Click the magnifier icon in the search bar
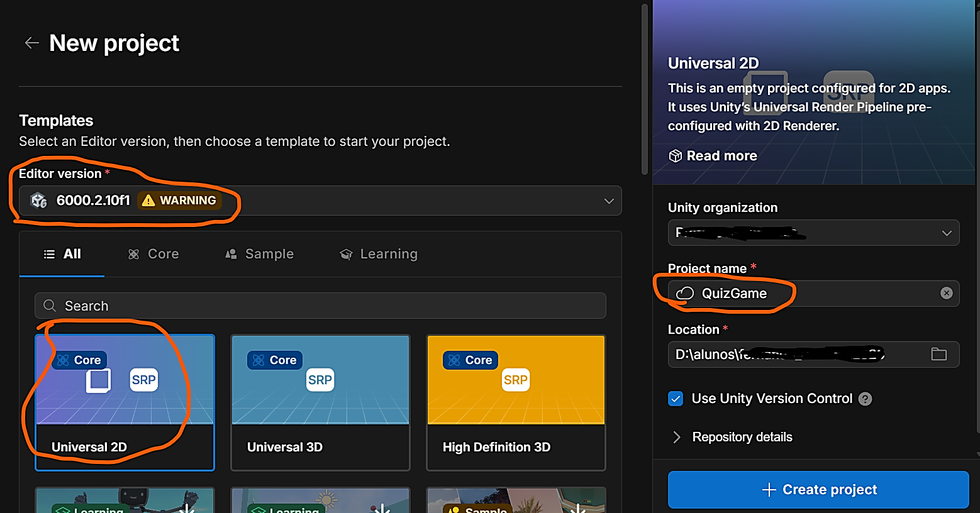Screen dimensions: 980x513 click(x=49, y=305)
